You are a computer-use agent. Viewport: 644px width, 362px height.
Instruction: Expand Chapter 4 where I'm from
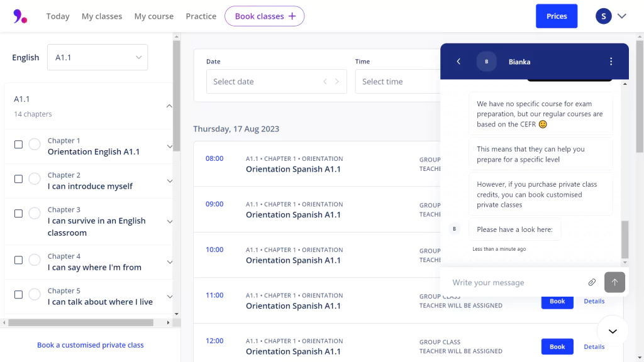170,262
